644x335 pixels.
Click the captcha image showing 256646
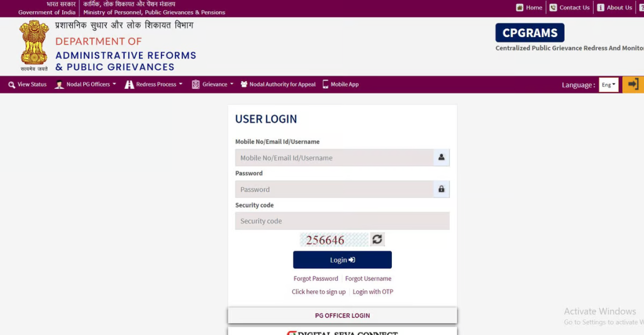334,240
